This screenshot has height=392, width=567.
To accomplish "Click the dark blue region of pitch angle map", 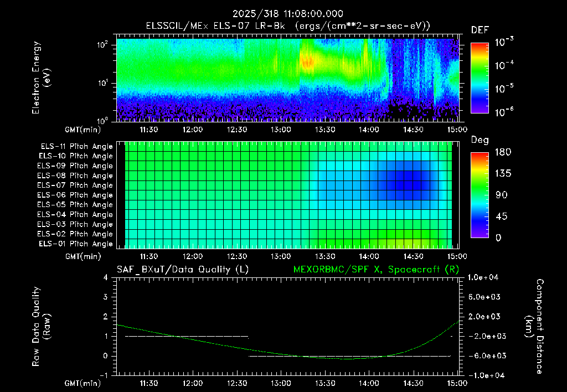I will pyautogui.click(x=408, y=181).
